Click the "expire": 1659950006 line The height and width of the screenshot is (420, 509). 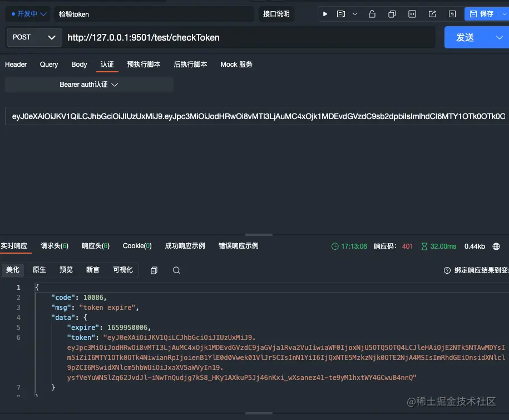pyautogui.click(x=108, y=328)
